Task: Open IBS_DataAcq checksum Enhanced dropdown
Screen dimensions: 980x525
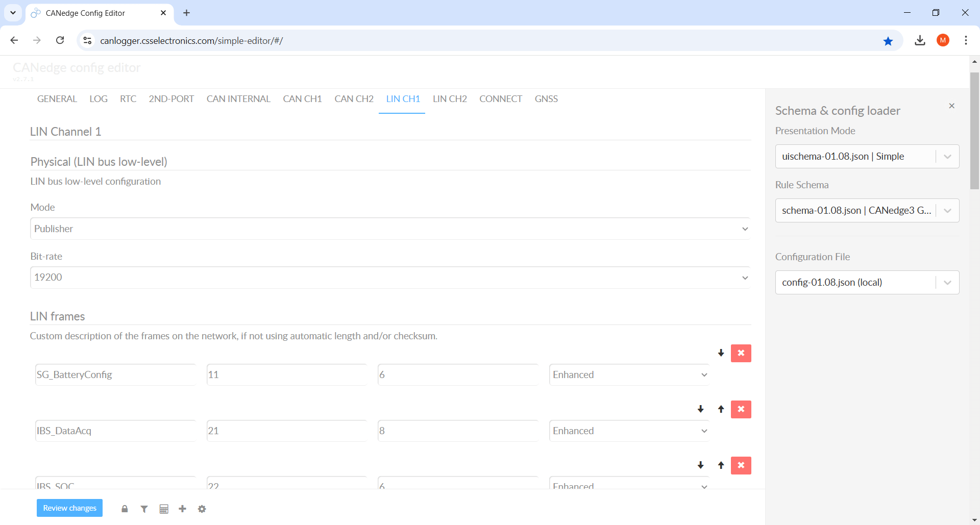Action: click(x=629, y=431)
